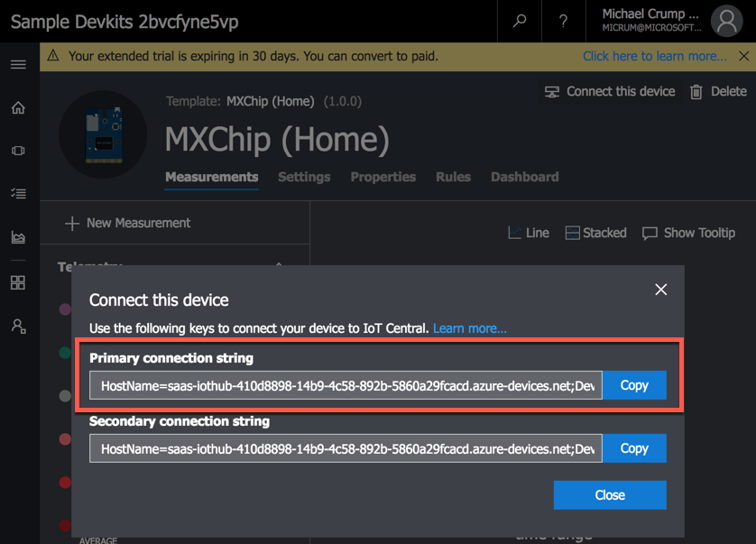The image size is (756, 544).
Task: Open Device Explorer chip icon in sidebar
Action: (x=18, y=151)
